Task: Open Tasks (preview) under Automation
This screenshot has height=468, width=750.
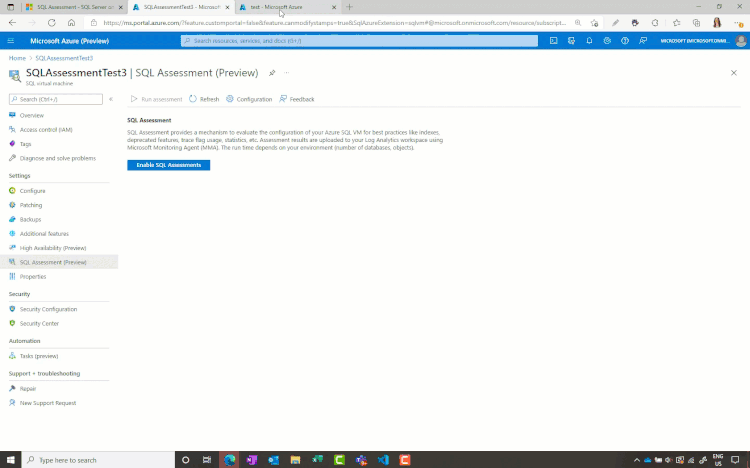Action: tap(39, 356)
